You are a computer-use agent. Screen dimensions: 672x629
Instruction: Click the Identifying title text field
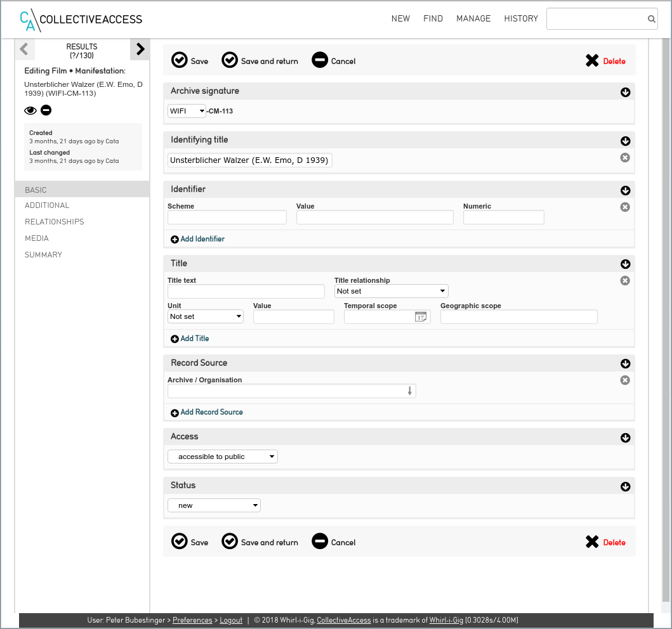point(249,160)
